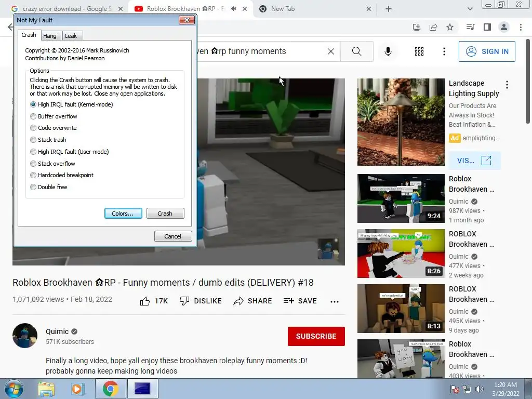The width and height of the screenshot is (532, 399).
Task: Open Action Center flag tray icon
Action: (x=455, y=389)
